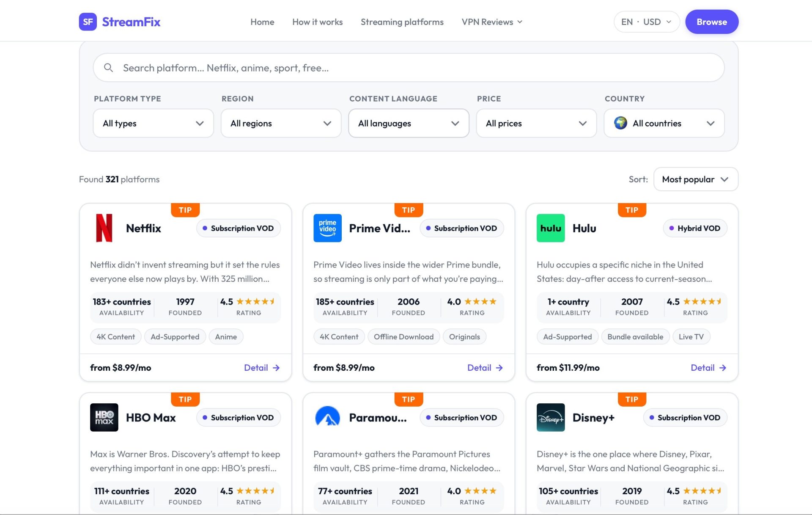This screenshot has height=515, width=812.
Task: Click the TIP badge on Paramount+ card
Action: click(x=409, y=399)
